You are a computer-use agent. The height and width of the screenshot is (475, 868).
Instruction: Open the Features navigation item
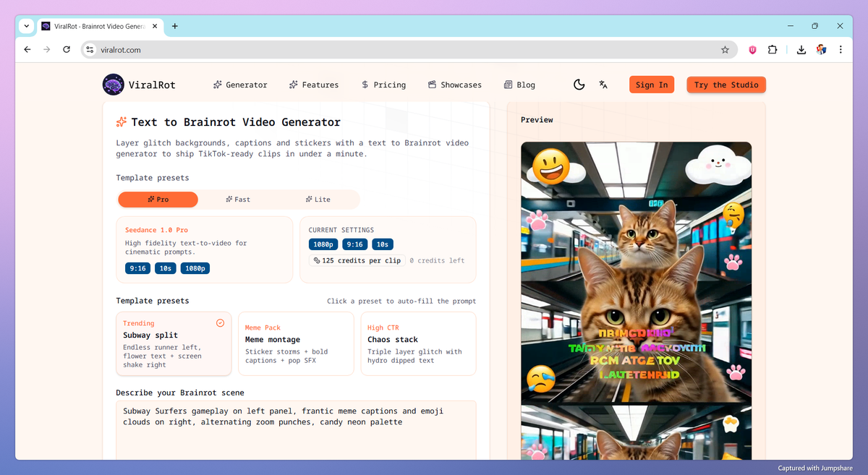314,85
